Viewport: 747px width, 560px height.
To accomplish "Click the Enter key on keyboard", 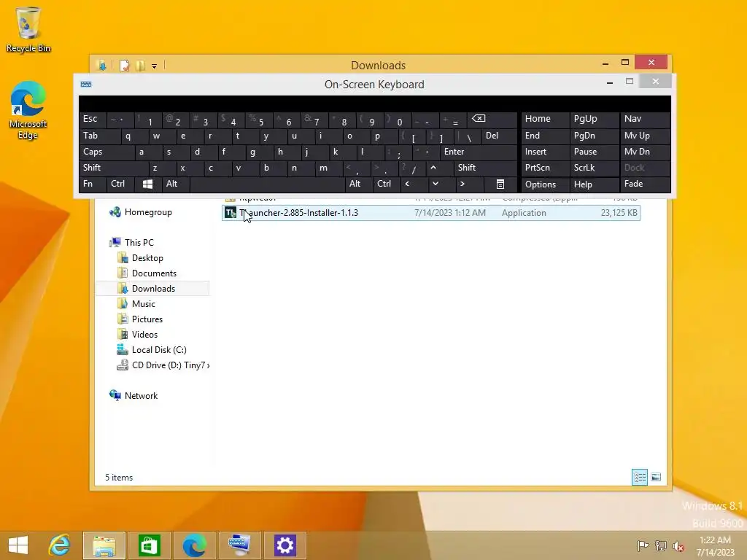I will pyautogui.click(x=479, y=152).
